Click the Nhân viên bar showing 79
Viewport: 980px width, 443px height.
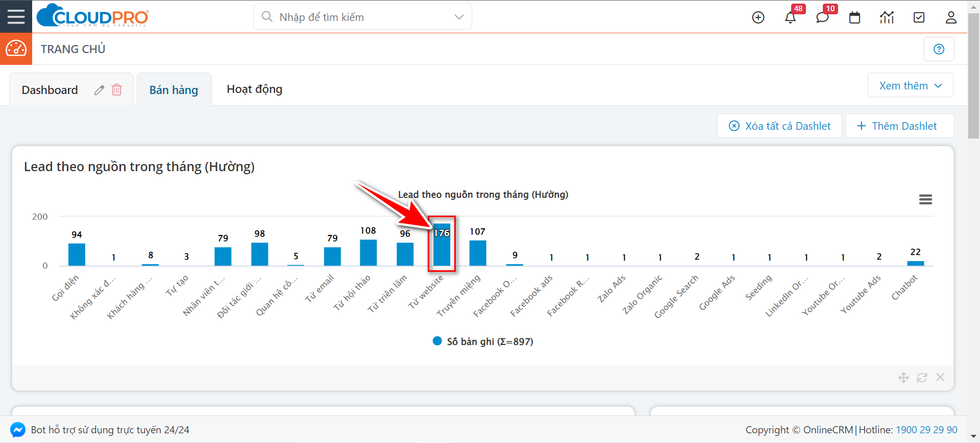tap(223, 257)
